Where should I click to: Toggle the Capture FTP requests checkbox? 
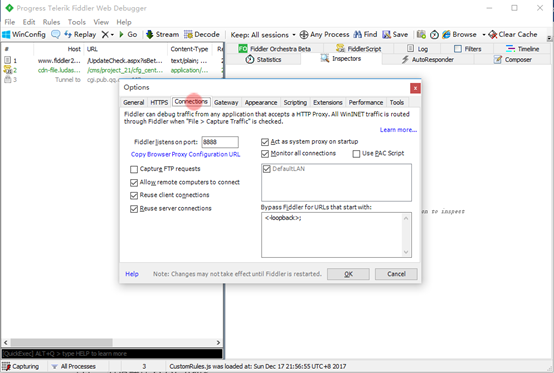point(134,170)
